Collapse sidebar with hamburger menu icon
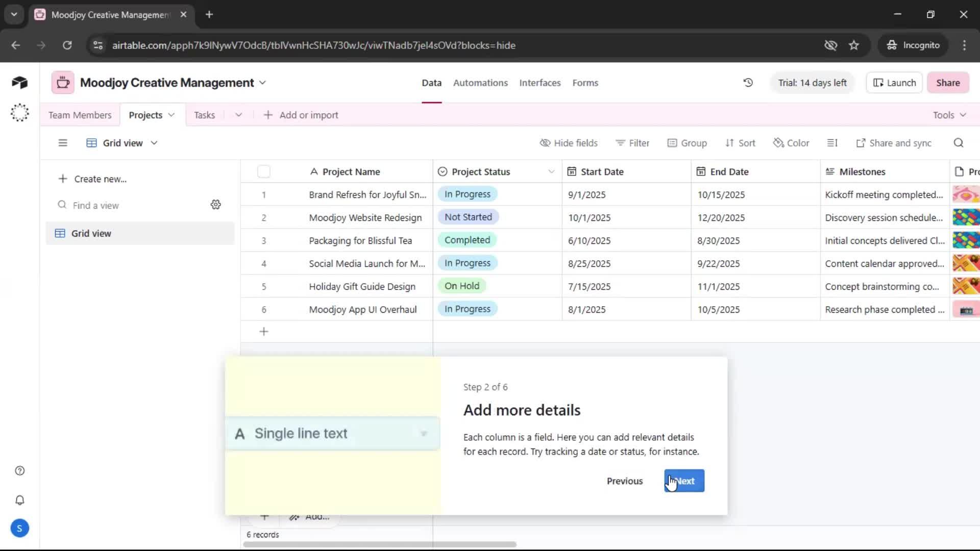Screen dimensions: 980x551 63,143
